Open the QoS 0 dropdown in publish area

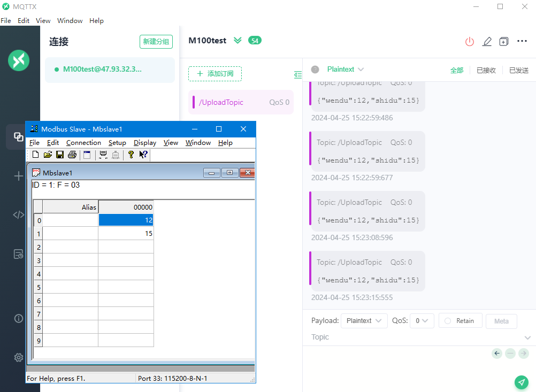(x=422, y=321)
